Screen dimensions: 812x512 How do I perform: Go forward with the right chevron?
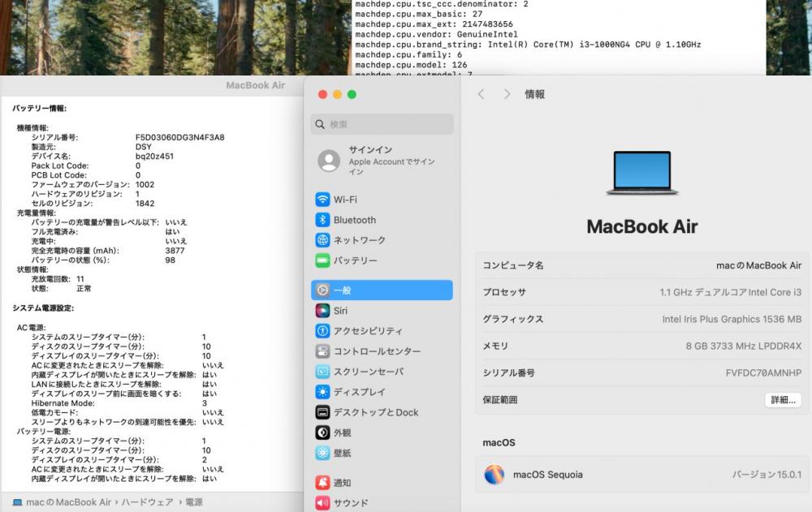(x=507, y=94)
